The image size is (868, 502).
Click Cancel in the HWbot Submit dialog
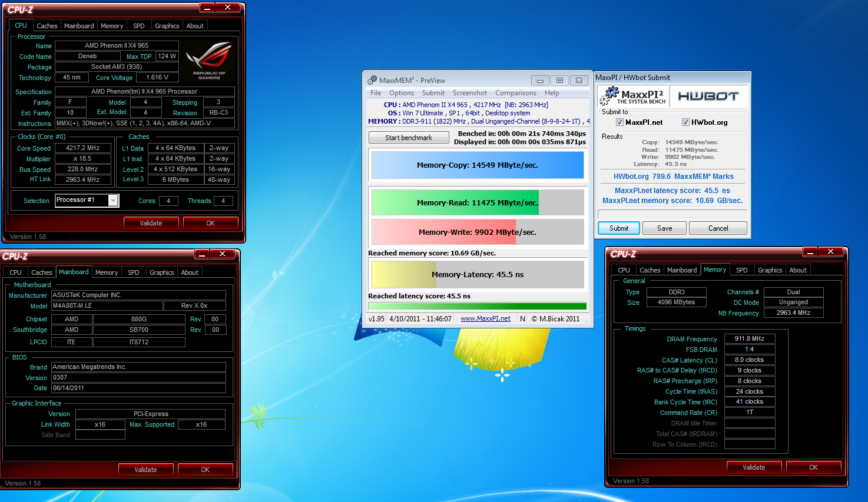[x=718, y=228]
